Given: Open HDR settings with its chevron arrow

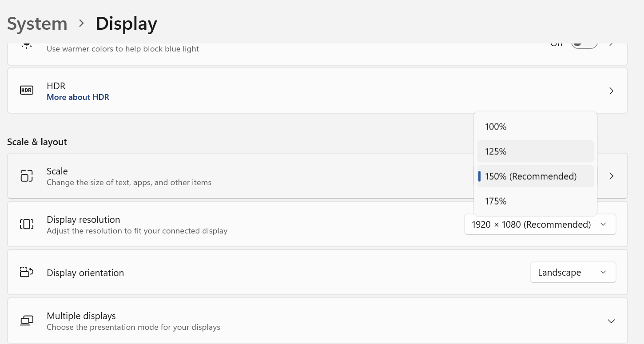Looking at the screenshot, I should pos(611,91).
